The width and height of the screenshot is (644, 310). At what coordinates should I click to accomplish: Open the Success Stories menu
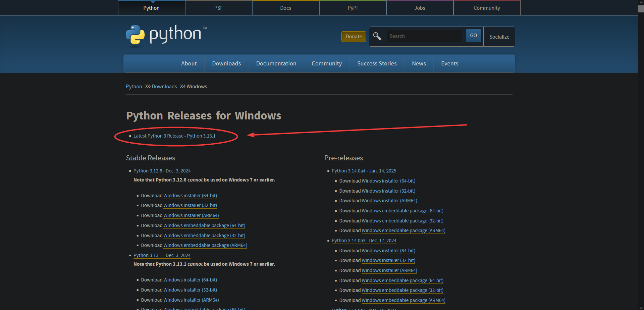coord(377,63)
